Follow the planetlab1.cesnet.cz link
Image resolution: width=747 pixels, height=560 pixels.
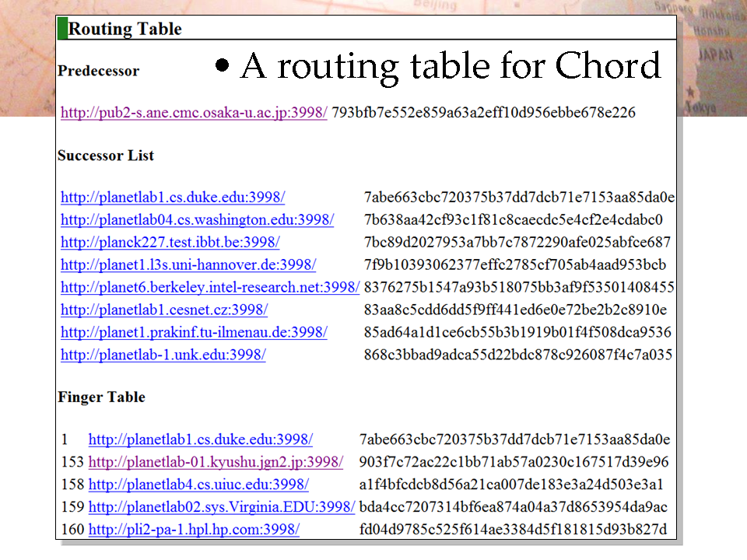[x=164, y=310]
